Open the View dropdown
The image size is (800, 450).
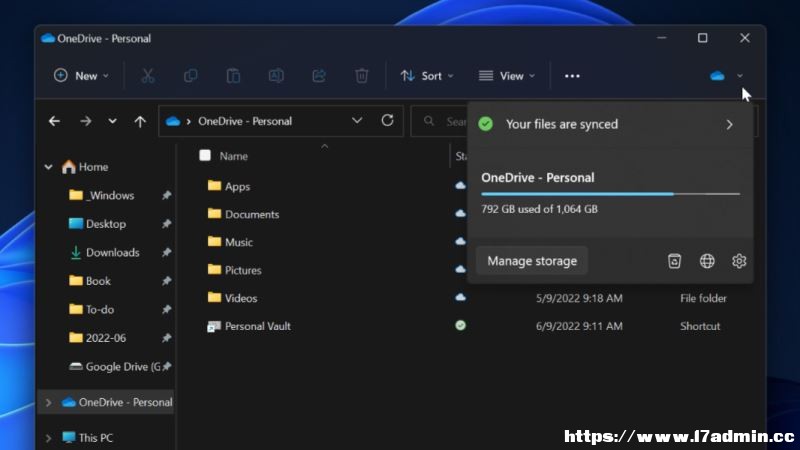click(507, 76)
